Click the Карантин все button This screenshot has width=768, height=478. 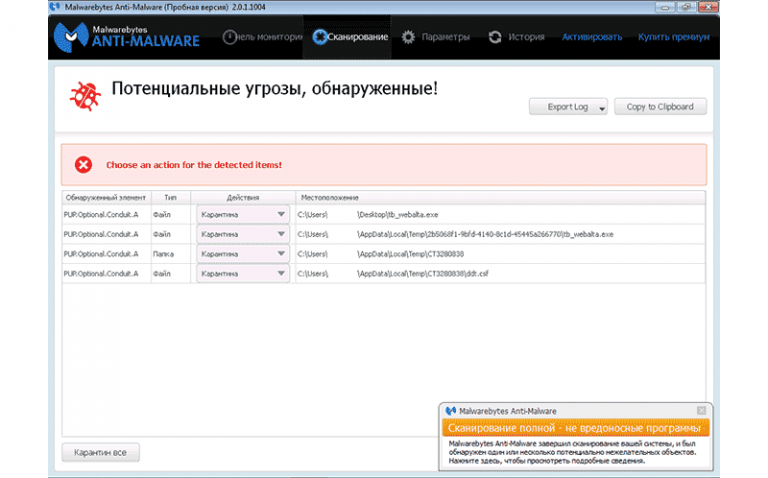100,453
